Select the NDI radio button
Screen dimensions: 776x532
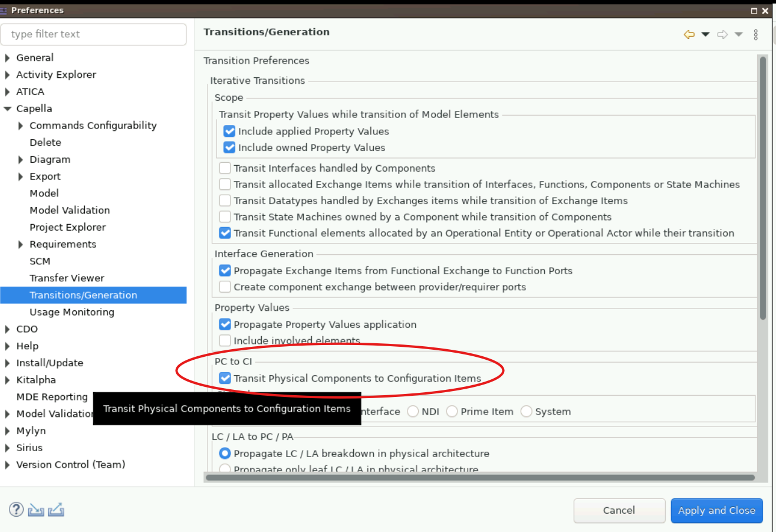[x=413, y=411]
